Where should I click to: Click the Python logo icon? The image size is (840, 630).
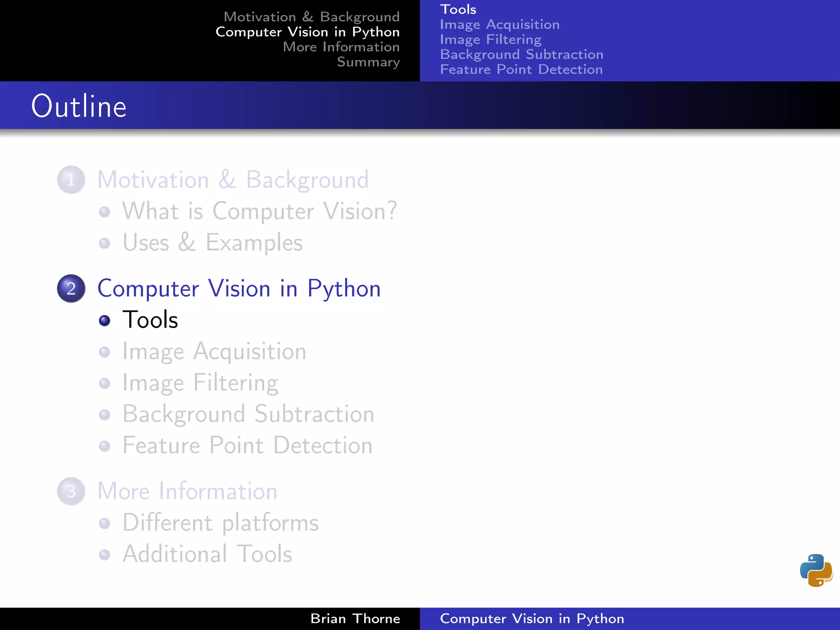point(816,570)
